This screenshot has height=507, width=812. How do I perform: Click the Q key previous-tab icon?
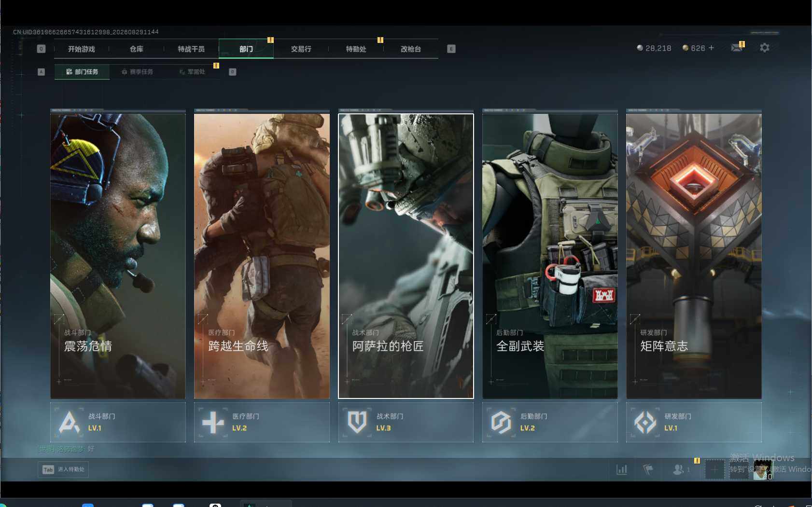point(41,49)
